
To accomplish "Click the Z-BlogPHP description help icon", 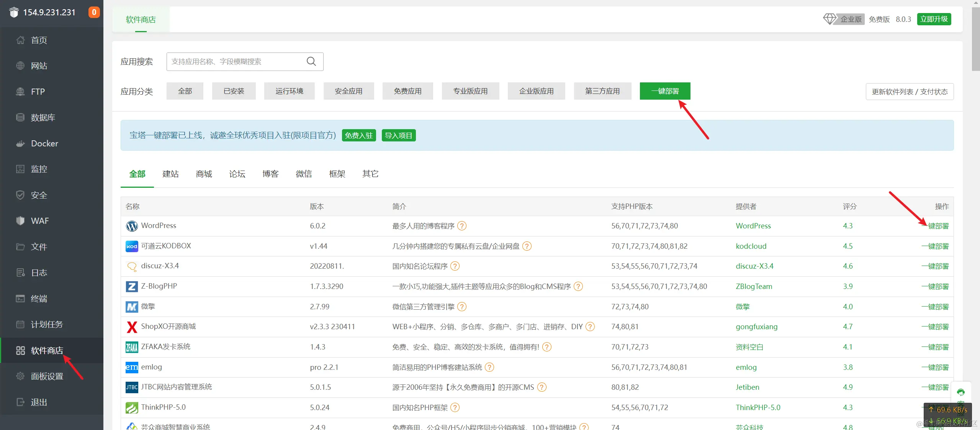I will pos(578,286).
